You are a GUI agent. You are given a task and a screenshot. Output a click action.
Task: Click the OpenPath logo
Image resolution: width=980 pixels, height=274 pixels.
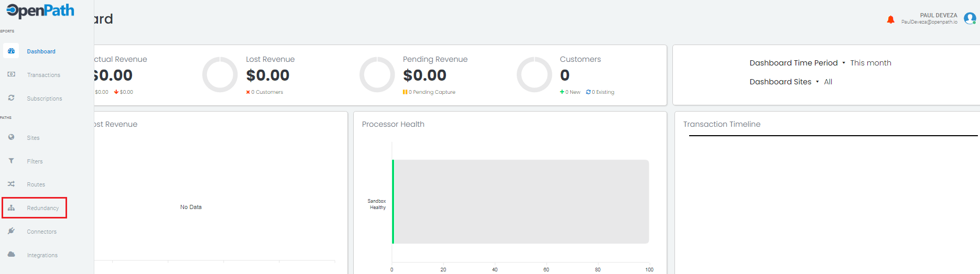point(40,11)
